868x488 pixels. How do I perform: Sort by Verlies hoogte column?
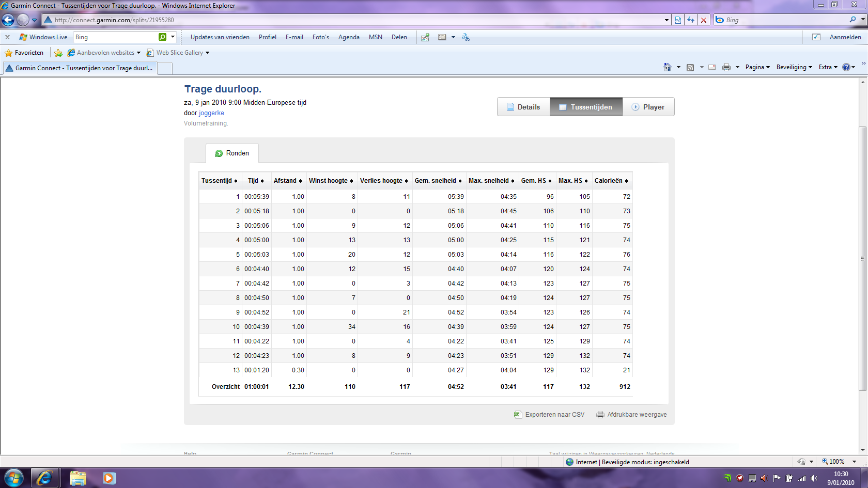click(384, 181)
